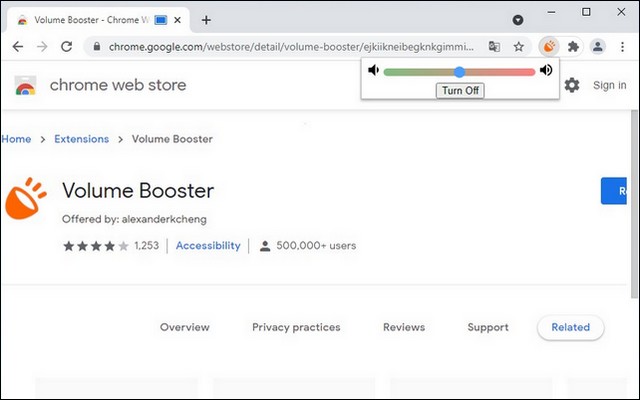
Task: Select the Related tab
Action: coord(570,327)
